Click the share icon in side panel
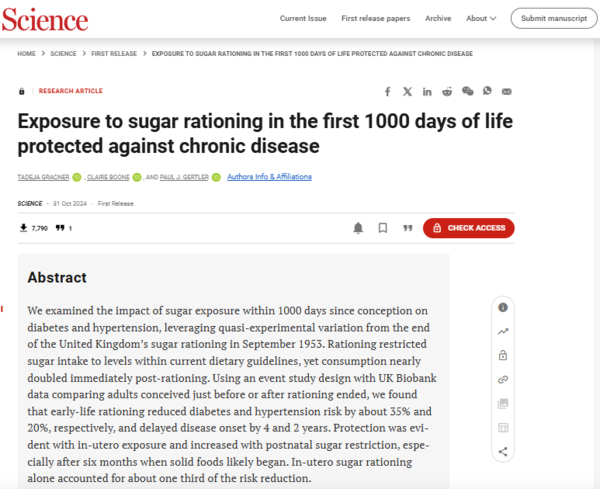Screen dimensions: 600x489 [x=502, y=451]
